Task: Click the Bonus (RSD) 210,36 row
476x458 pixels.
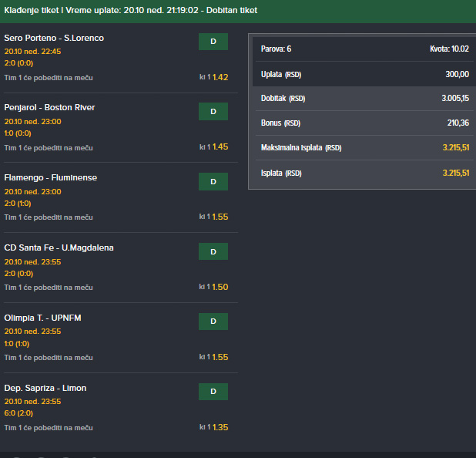Action: pos(364,123)
